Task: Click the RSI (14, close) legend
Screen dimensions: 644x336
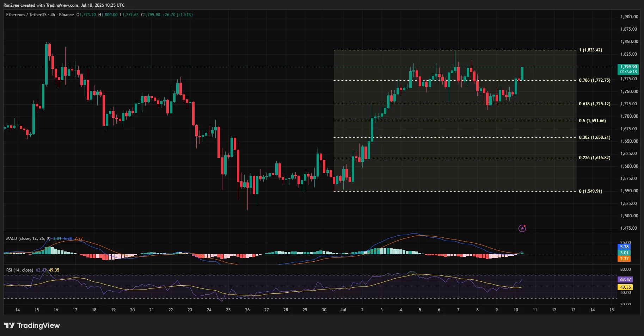Action: click(20, 270)
